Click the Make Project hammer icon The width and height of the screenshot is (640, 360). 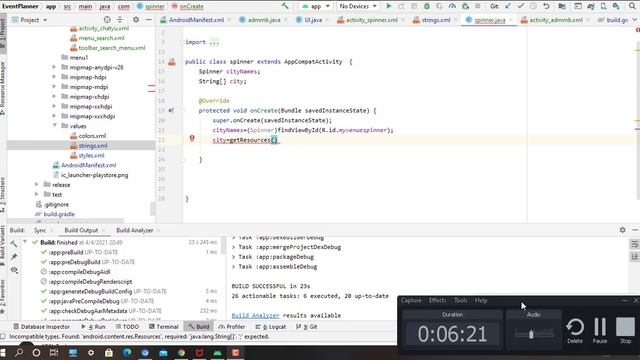coord(285,6)
